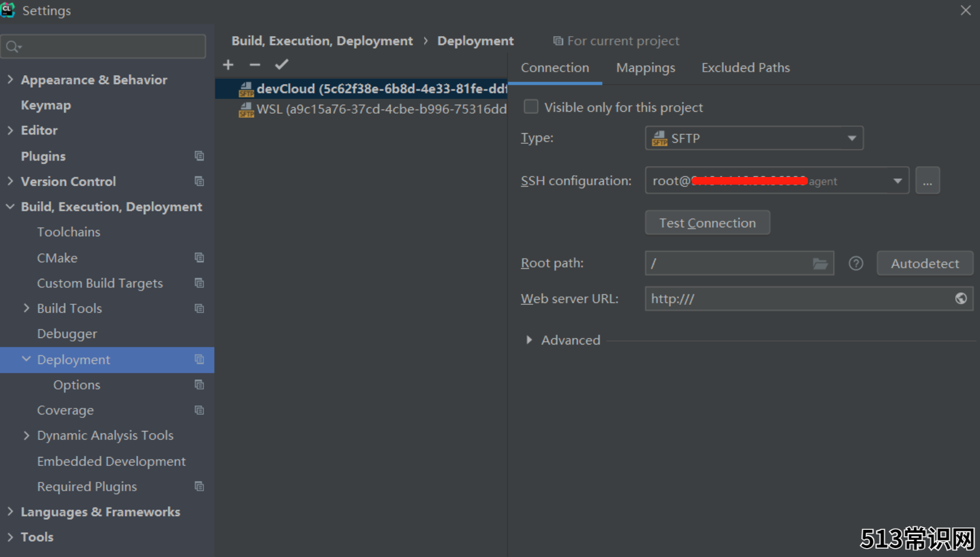Collapse Build, Execution, Deployment node
Viewport: 980px width, 557px height.
pos(10,207)
